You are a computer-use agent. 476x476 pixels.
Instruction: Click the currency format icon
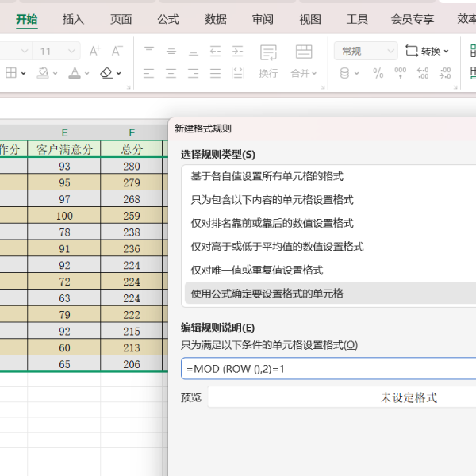tap(344, 73)
